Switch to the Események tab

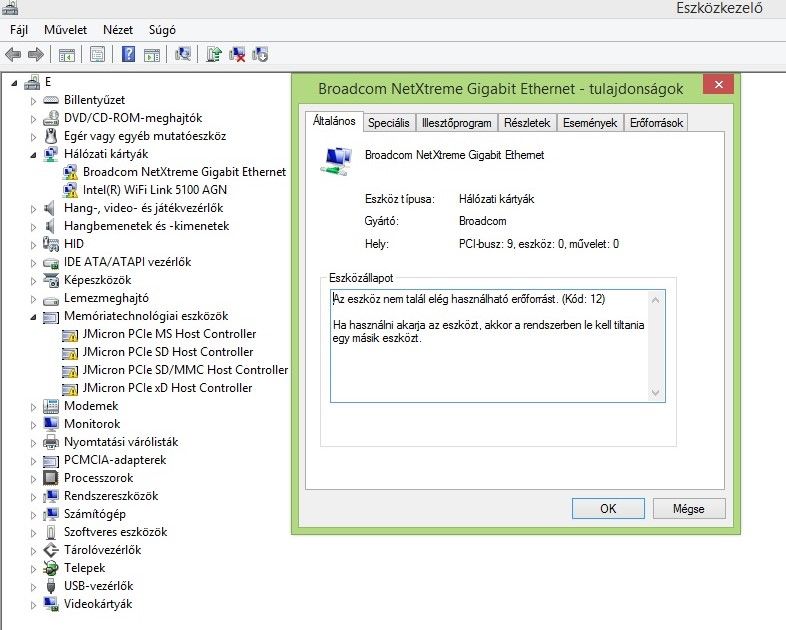pos(590,123)
